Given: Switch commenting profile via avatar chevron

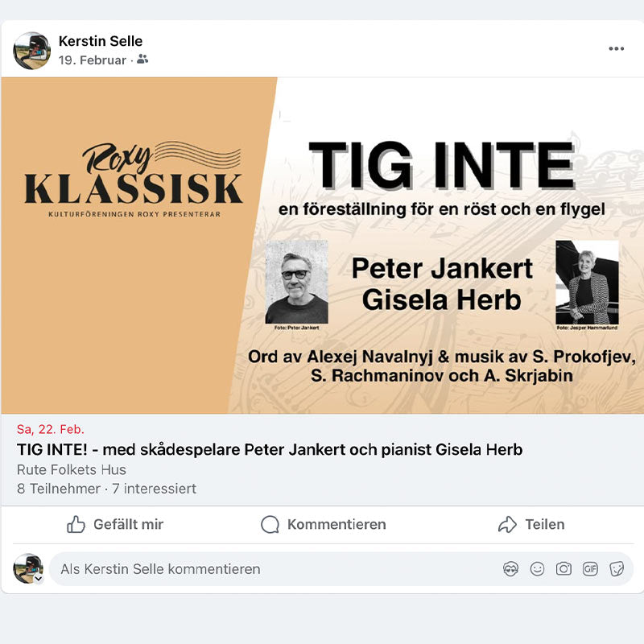Looking at the screenshot, I should (x=39, y=578).
